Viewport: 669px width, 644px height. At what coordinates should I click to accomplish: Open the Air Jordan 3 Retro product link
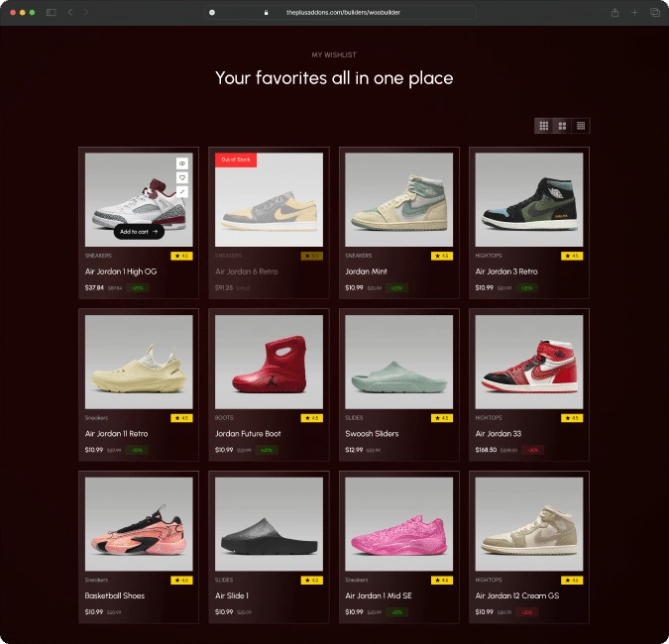coord(505,271)
